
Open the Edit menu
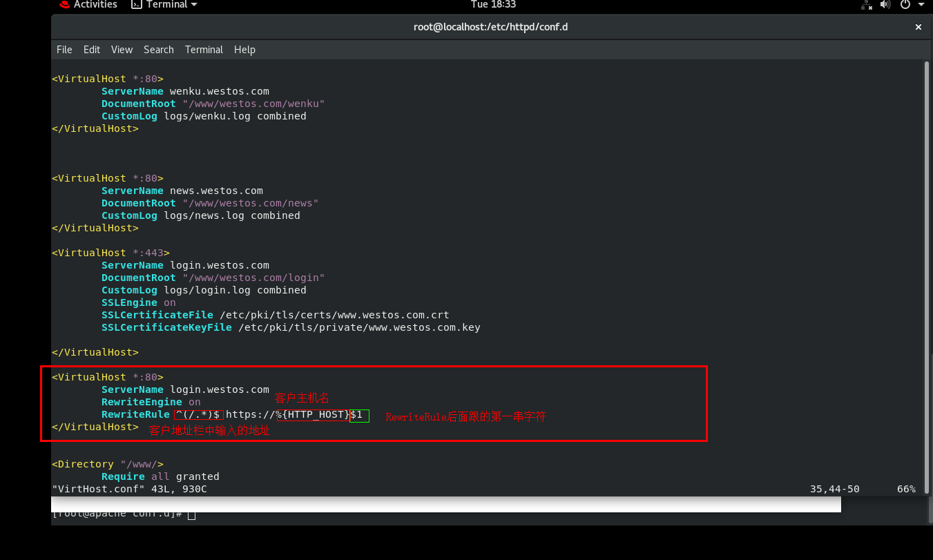point(92,50)
